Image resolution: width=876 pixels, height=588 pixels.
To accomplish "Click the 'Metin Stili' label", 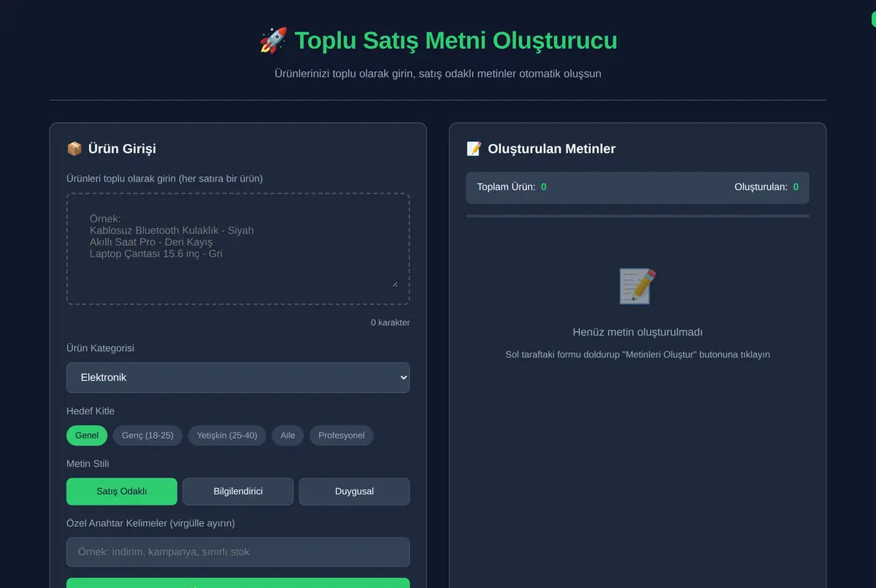I will coord(88,463).
